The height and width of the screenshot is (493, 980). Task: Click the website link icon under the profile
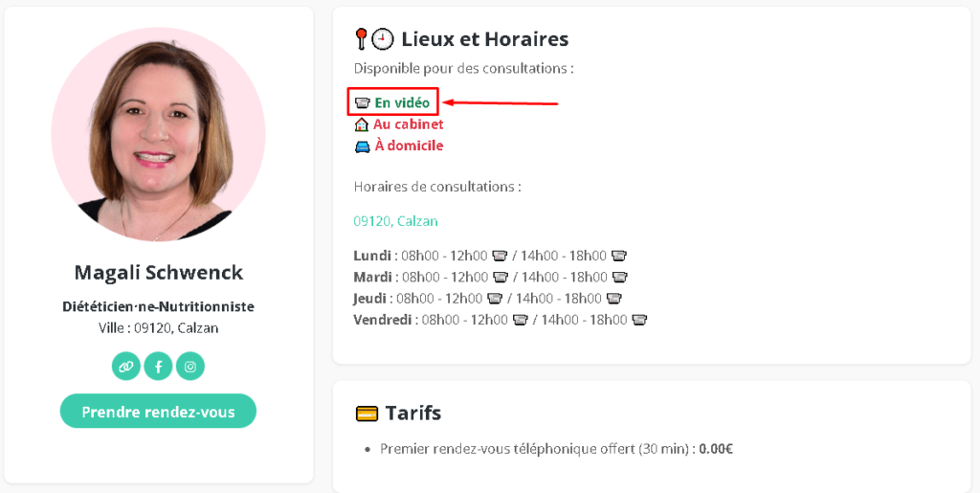pos(126,366)
